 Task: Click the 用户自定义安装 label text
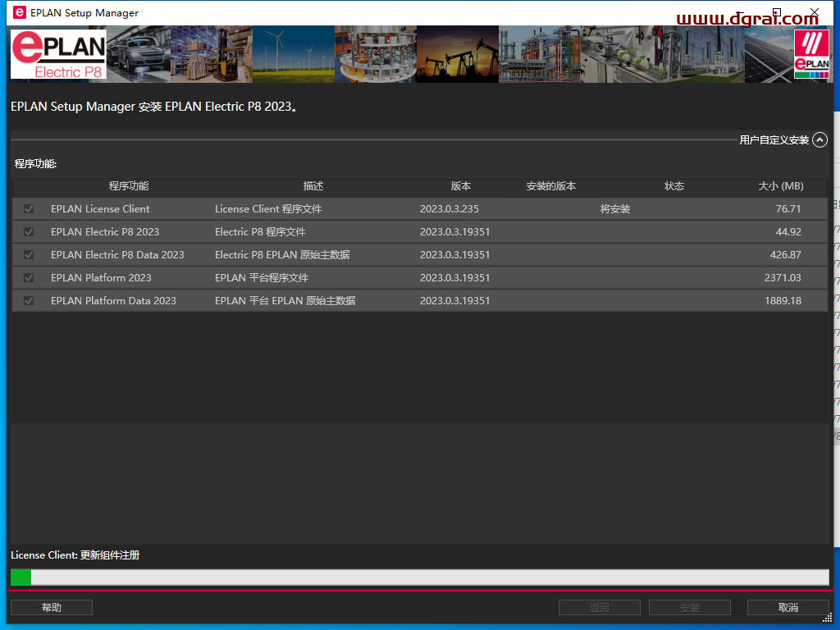774,139
